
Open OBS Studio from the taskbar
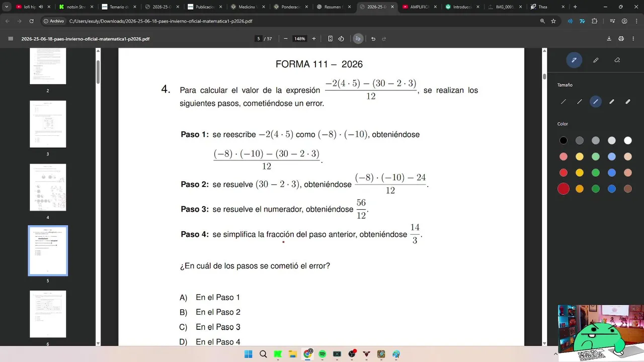click(x=352, y=354)
